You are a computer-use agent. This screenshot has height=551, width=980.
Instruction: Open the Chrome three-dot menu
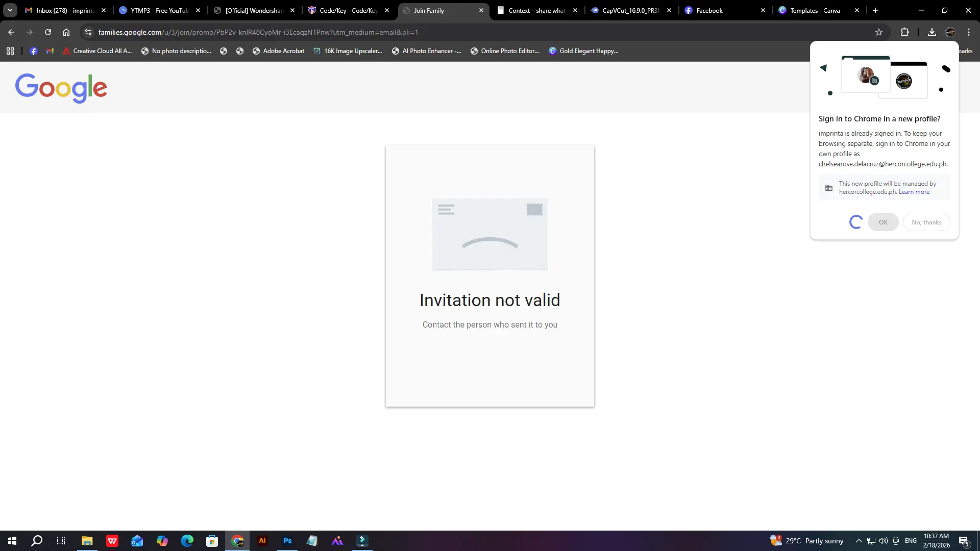point(969,32)
